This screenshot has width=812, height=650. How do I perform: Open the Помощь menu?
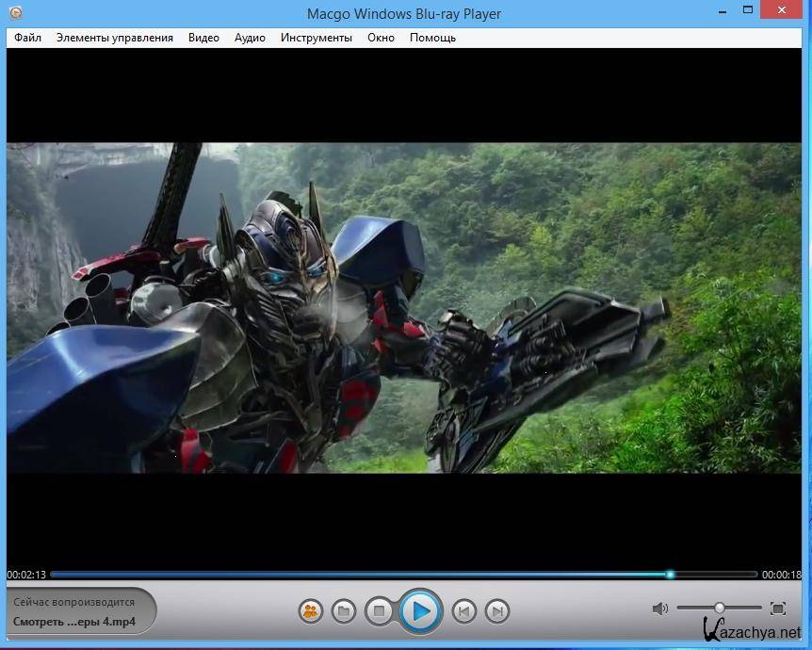coord(432,38)
